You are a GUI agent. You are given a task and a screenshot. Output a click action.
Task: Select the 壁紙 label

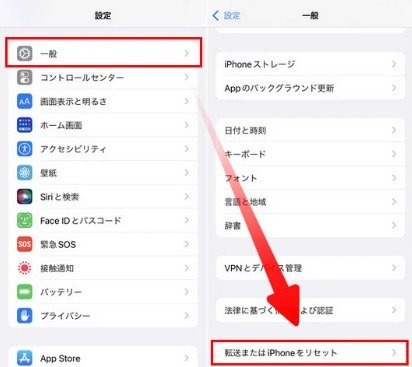coord(49,173)
